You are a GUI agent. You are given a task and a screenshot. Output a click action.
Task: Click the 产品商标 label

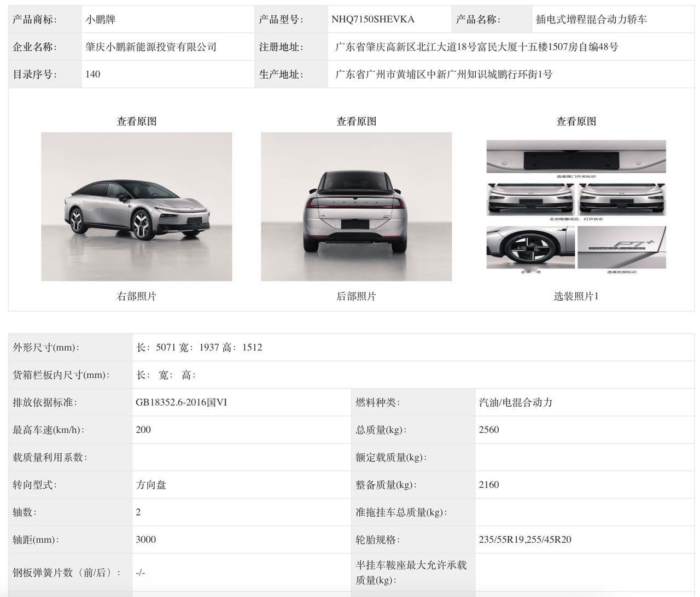35,20
